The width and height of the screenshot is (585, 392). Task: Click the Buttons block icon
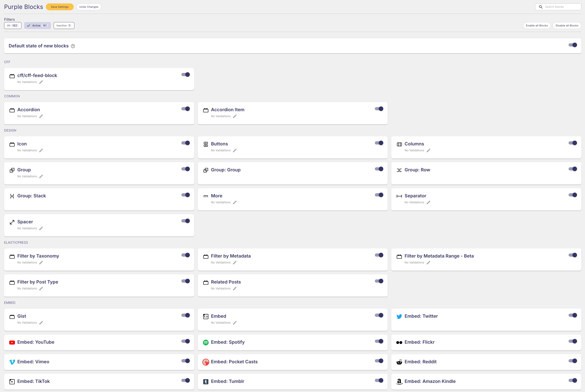coord(206,144)
